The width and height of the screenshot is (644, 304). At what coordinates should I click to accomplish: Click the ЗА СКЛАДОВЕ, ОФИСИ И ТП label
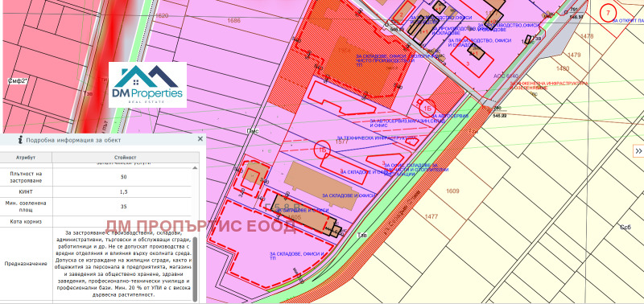coord(297,256)
